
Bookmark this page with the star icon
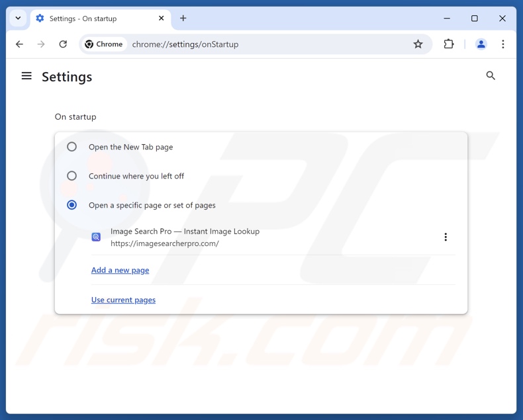(x=418, y=44)
